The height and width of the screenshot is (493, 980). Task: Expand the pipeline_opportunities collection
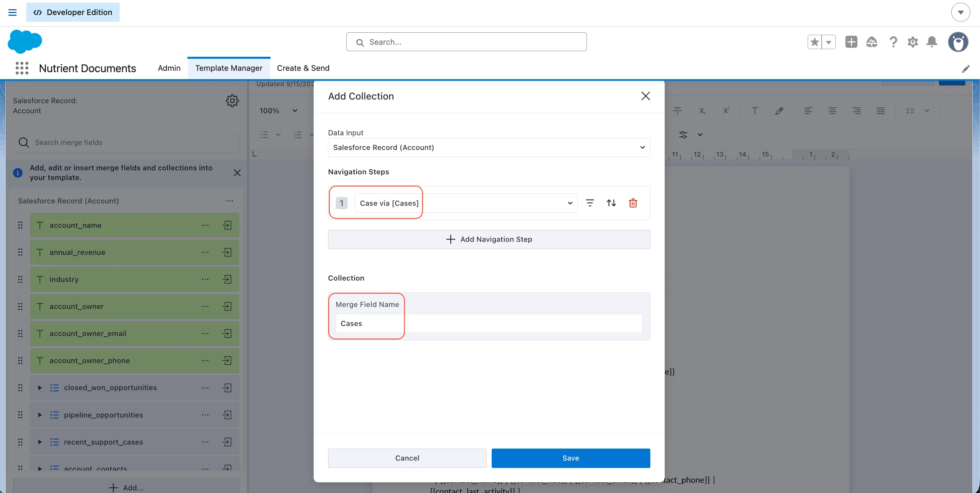[x=39, y=415]
